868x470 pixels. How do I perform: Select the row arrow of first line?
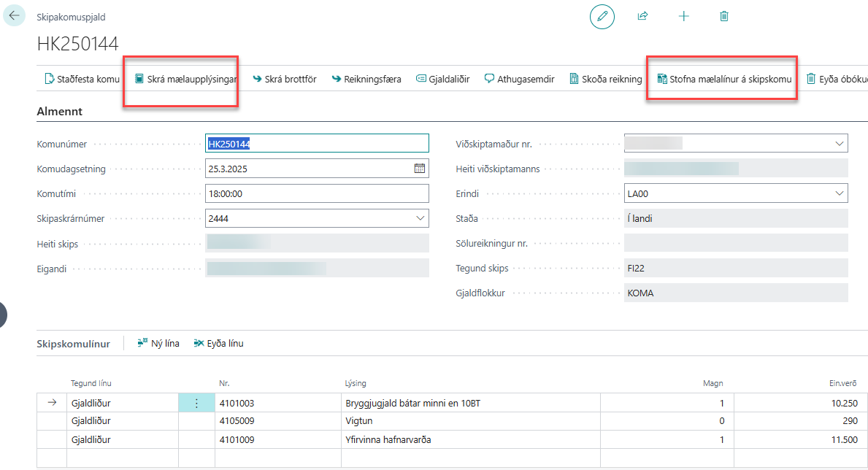point(51,403)
